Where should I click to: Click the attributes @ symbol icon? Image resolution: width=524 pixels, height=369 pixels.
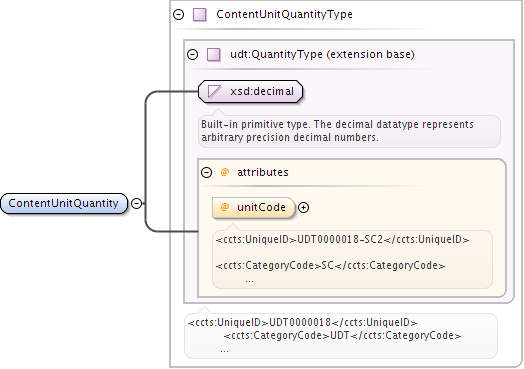tap(225, 172)
